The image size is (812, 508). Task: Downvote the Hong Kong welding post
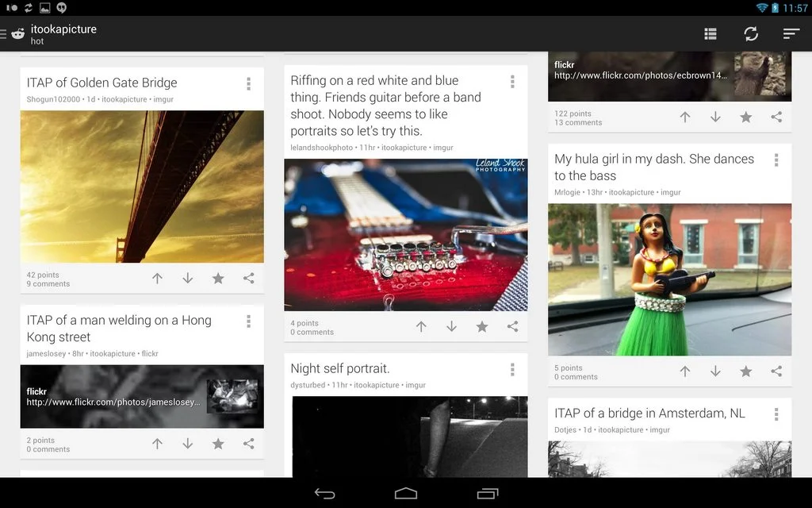pos(187,444)
